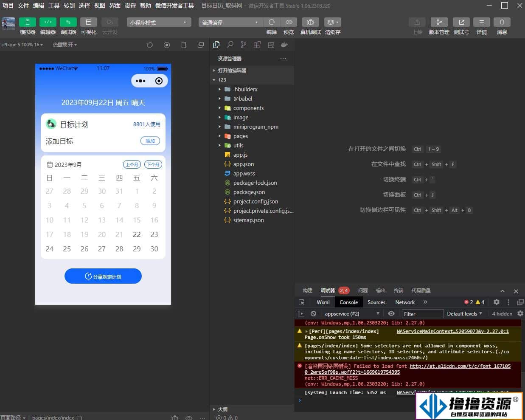
Task: Open the 工具 menu
Action: coord(54,6)
